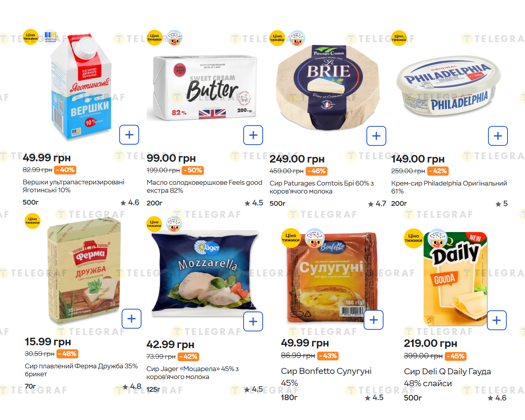Screen dimensions: 525x420
Task: Open Сир Bonfetto Сулугуні 45% title
Action: point(326,377)
